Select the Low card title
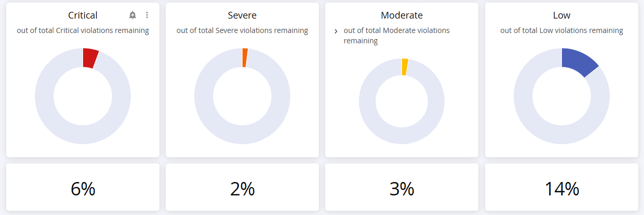Viewport: 644px width, 215px height. click(561, 15)
